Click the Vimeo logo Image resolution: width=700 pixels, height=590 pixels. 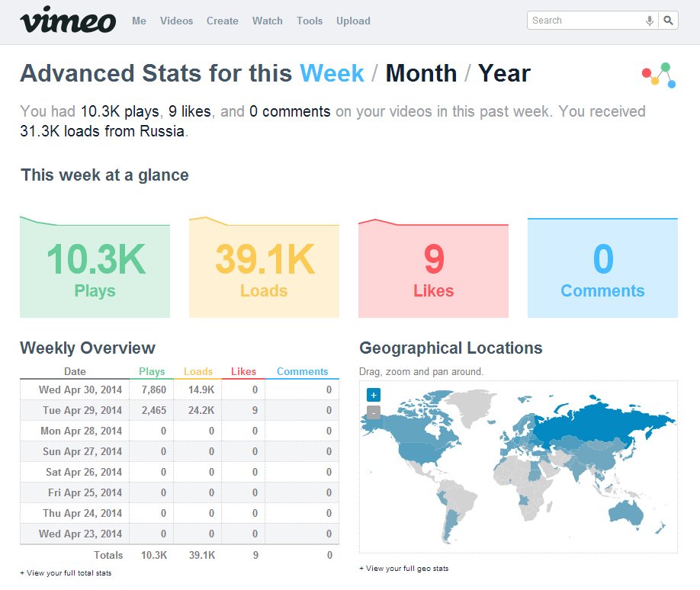click(68, 20)
